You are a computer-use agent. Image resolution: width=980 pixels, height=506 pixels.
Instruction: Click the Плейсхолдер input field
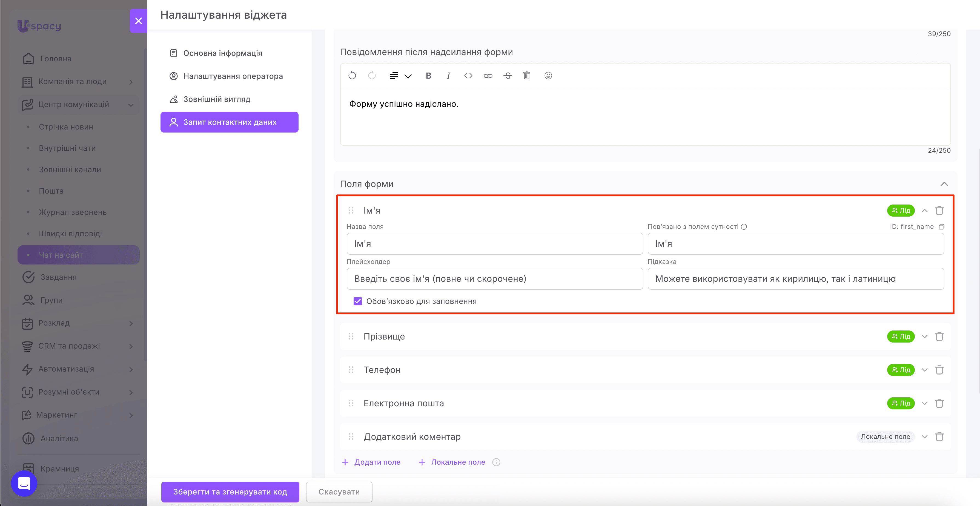[x=495, y=279]
